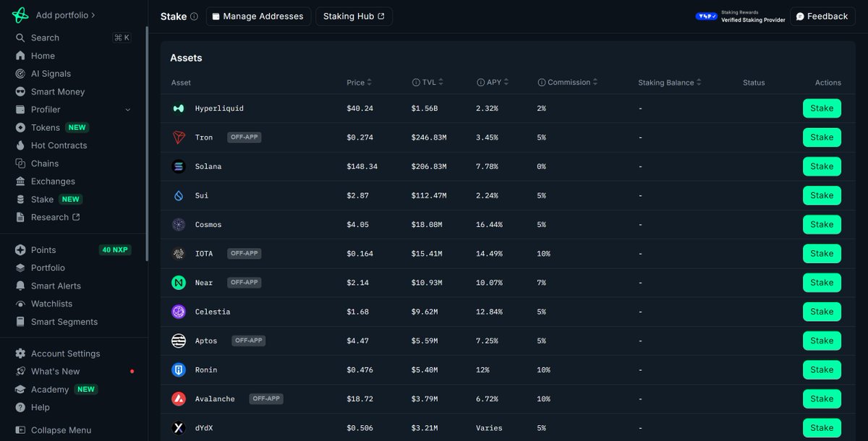Screen dimensions: 868x441
Task: Click the Avalanche asset logo
Action: (179, 398)
